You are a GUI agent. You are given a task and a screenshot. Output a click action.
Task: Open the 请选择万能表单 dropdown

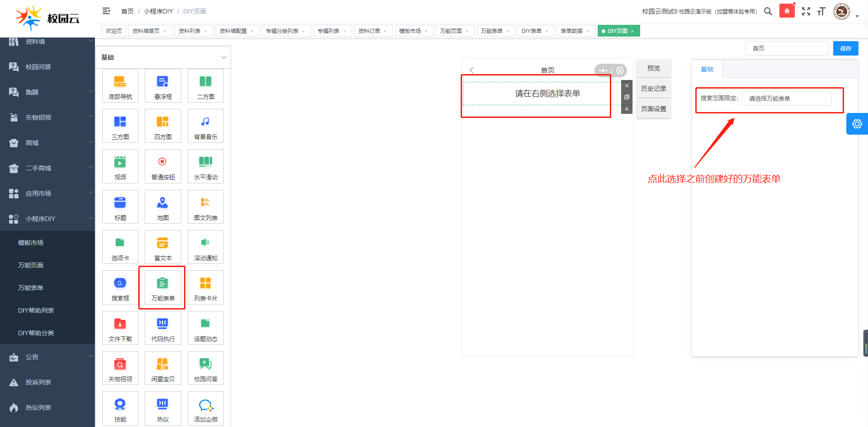tap(787, 99)
